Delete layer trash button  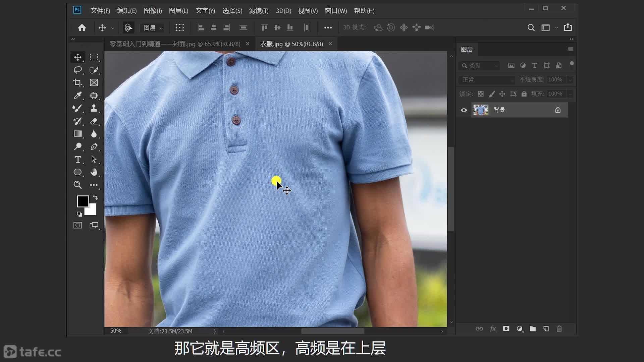559,329
